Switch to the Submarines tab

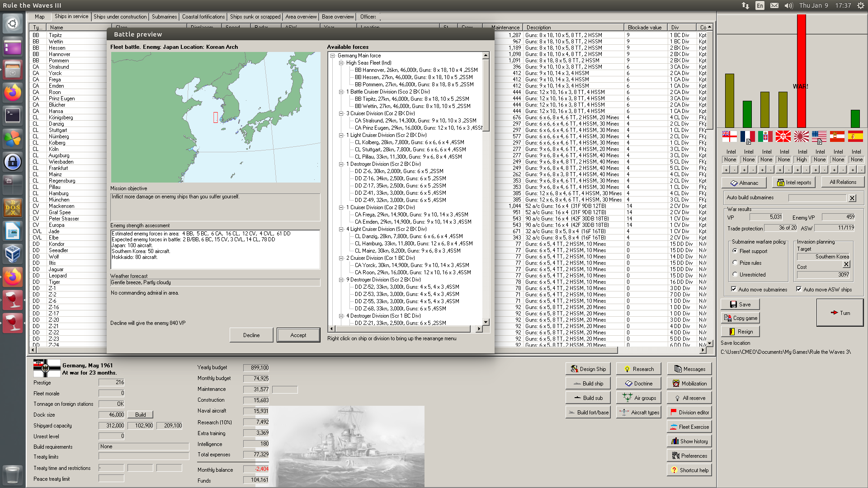click(165, 17)
